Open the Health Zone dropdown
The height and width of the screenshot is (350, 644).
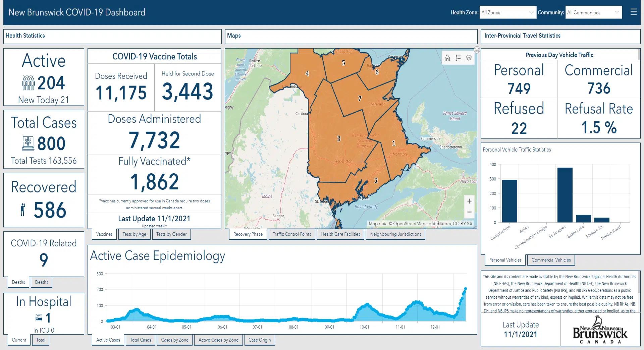tap(507, 12)
